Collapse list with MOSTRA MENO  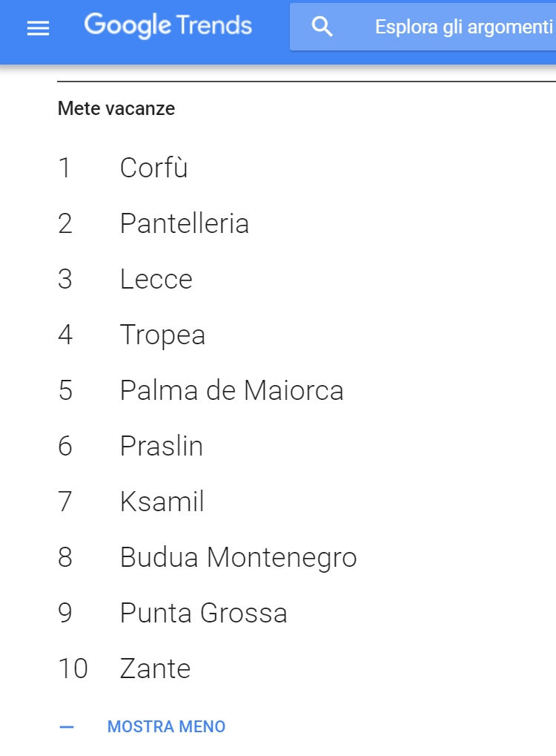coord(166,726)
